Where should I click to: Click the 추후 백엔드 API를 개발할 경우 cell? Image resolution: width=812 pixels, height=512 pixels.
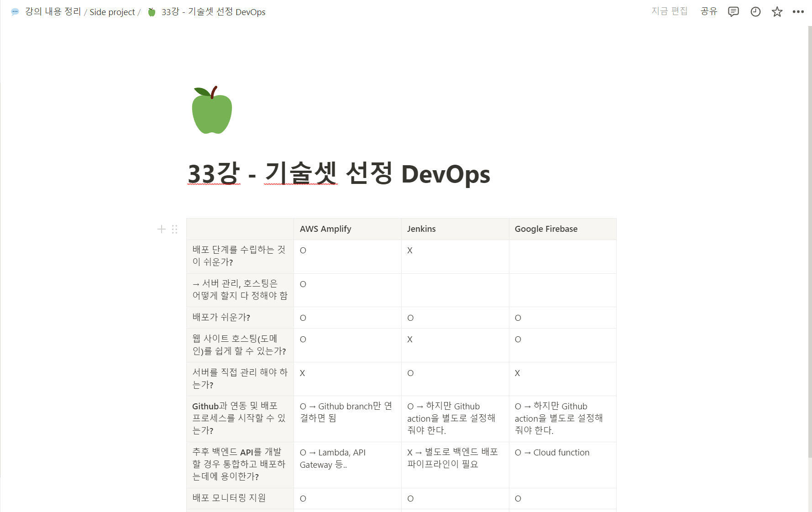(x=240, y=465)
